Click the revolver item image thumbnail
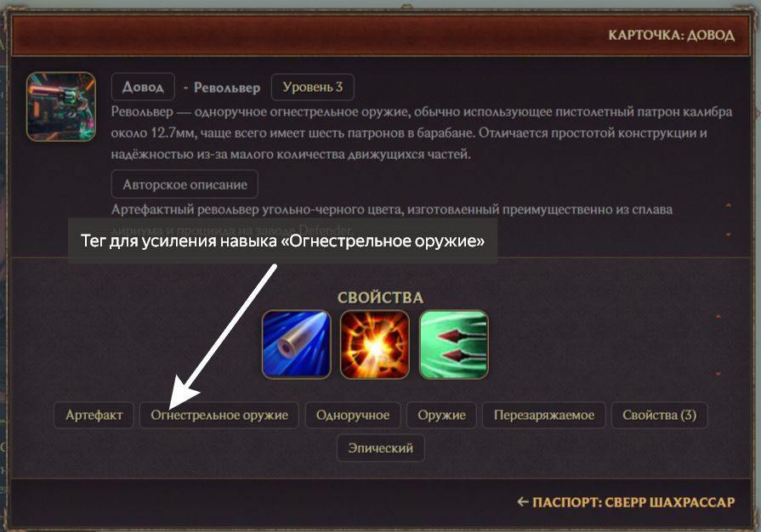The height and width of the screenshot is (532, 761). point(61,107)
